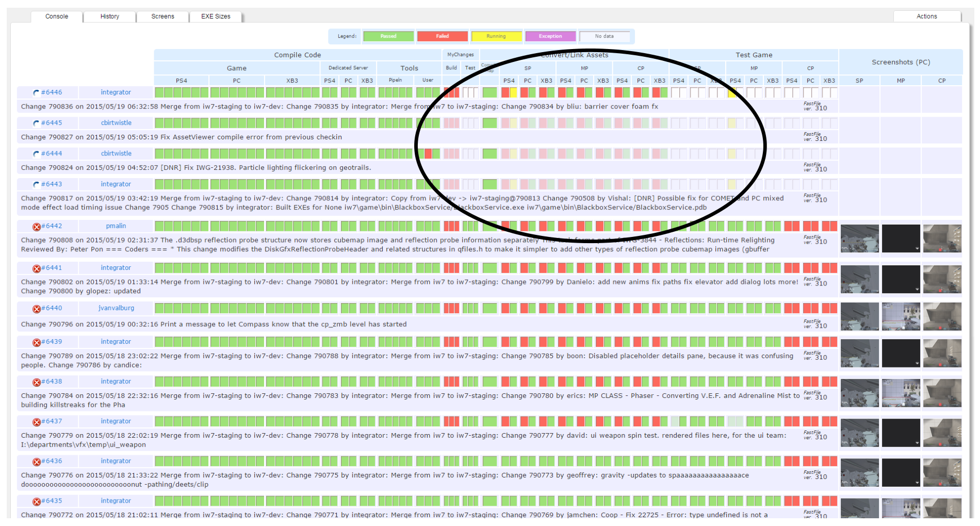
Task: Open the Actions menu
Action: coord(926,17)
